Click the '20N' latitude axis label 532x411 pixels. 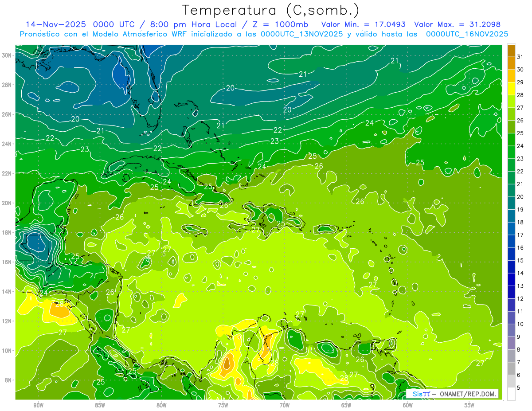tap(7, 203)
